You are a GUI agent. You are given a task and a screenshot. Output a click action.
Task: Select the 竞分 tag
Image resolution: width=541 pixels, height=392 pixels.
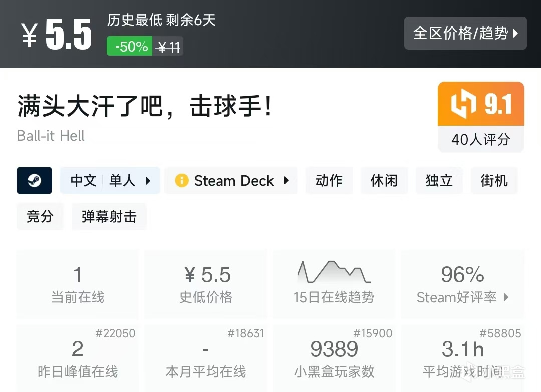[x=40, y=216]
